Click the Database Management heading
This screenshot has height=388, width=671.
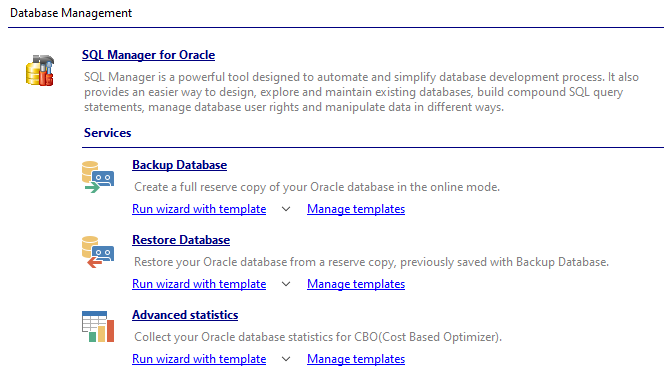(x=71, y=13)
